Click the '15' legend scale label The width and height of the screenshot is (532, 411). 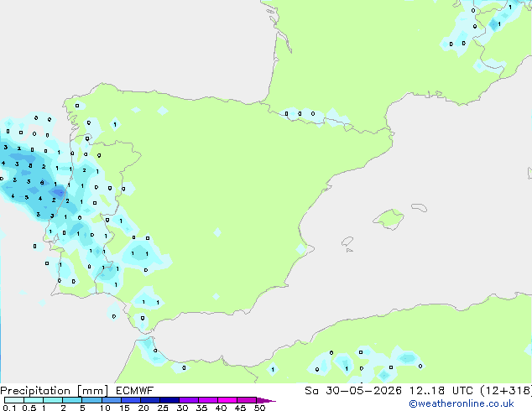pyautogui.click(x=124, y=408)
